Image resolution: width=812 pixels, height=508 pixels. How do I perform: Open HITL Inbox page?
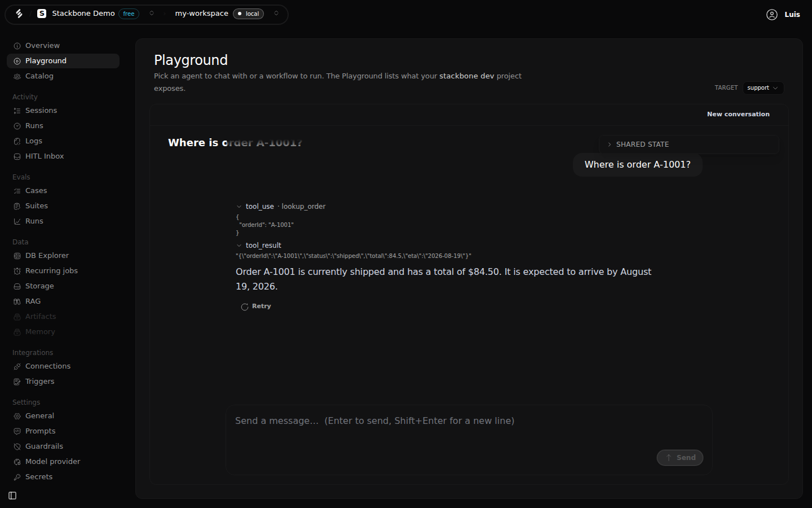[63, 156]
